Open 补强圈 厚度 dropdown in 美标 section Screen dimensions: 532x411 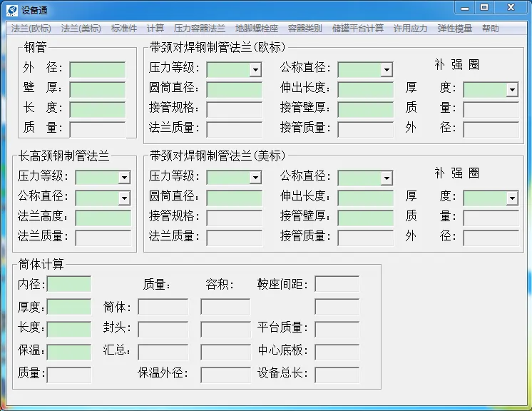(x=512, y=198)
